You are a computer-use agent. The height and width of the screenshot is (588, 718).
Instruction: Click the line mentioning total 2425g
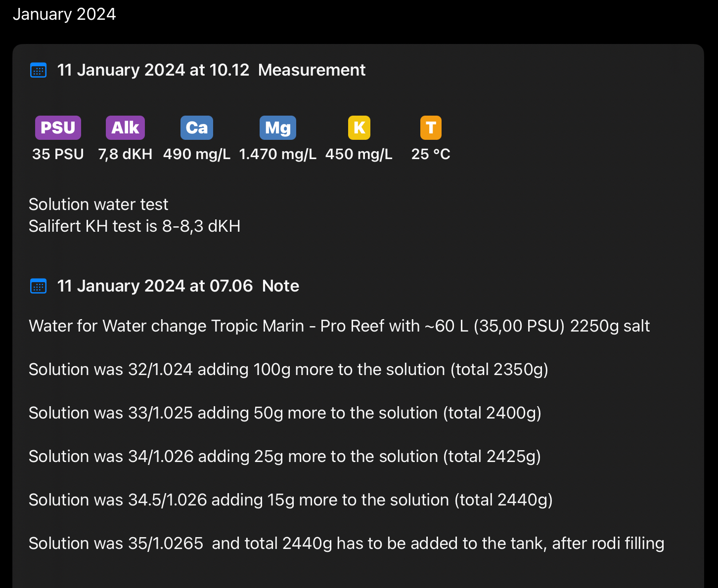[285, 457]
